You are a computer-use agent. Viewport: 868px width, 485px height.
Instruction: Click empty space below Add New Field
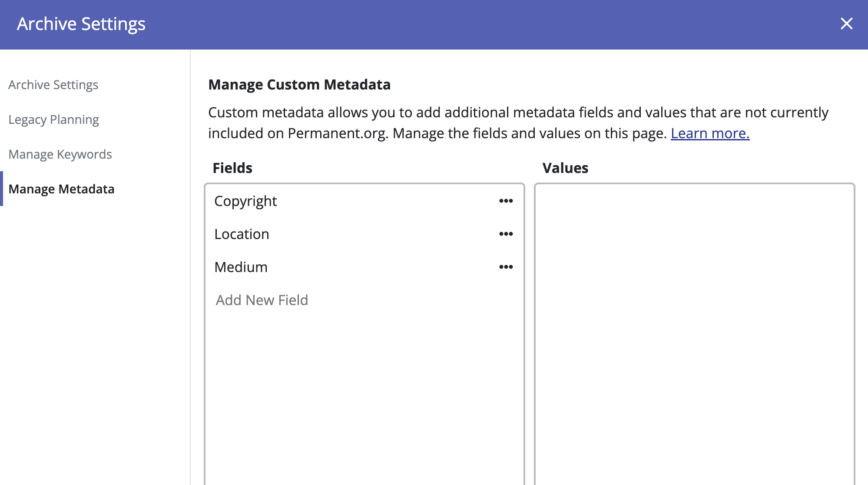click(364, 391)
